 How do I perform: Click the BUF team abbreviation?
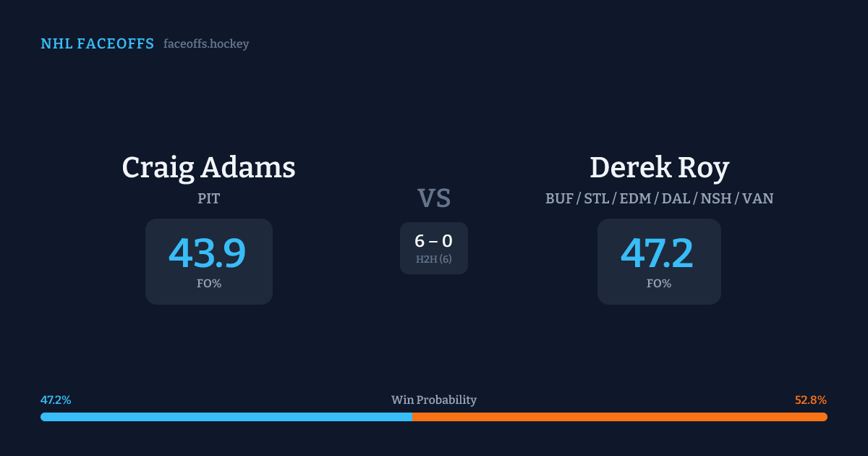(559, 198)
